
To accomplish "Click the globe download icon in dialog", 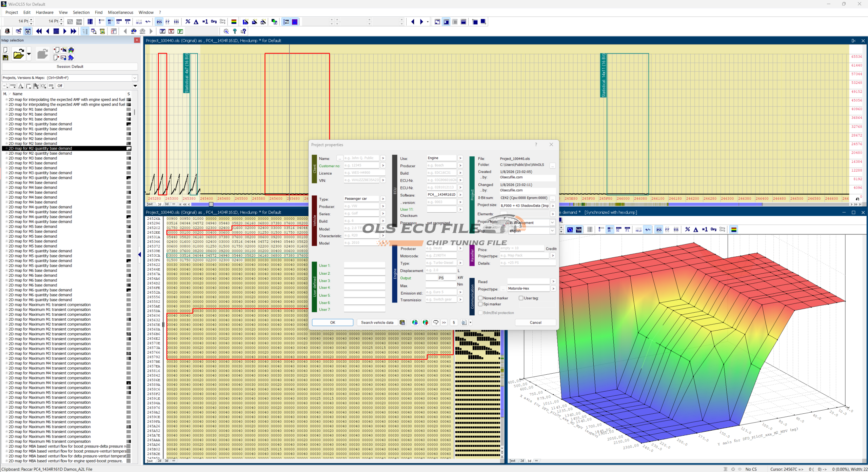I will pyautogui.click(x=415, y=322).
